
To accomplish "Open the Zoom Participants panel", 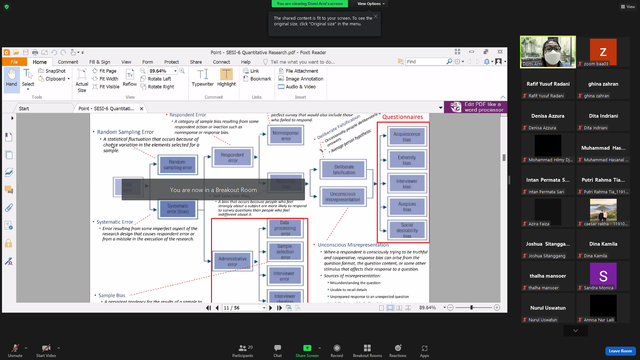I will click(x=242, y=350).
